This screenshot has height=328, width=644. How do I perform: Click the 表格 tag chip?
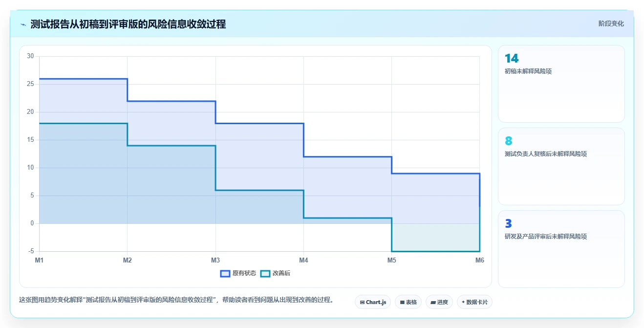click(408, 302)
